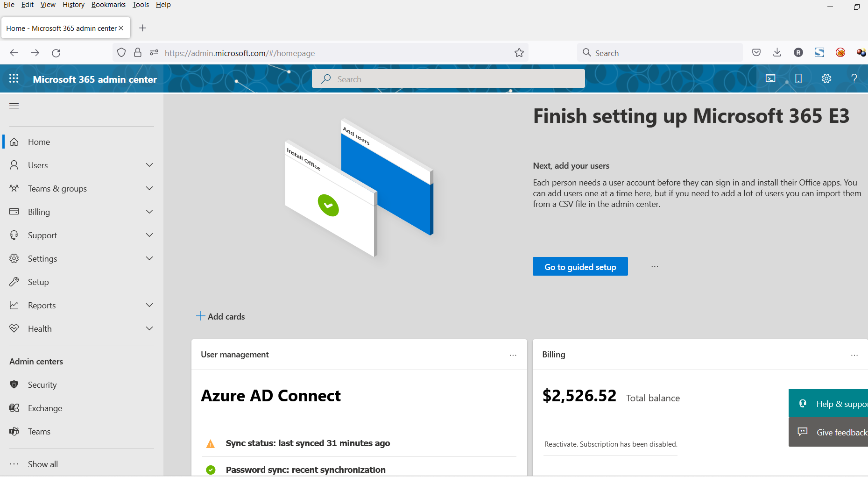Reload the page using browser refresh icon
Viewport: 868px width, 477px height.
[56, 53]
